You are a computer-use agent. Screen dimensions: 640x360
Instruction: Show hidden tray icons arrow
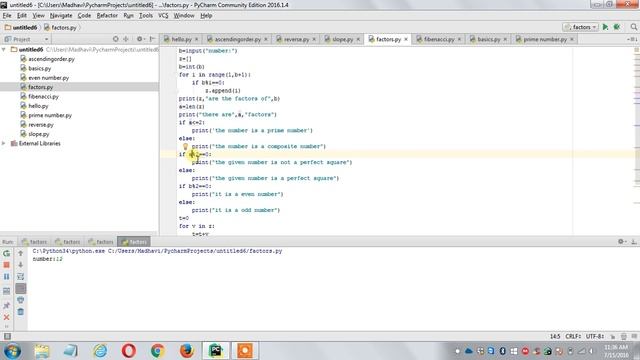pos(458,351)
